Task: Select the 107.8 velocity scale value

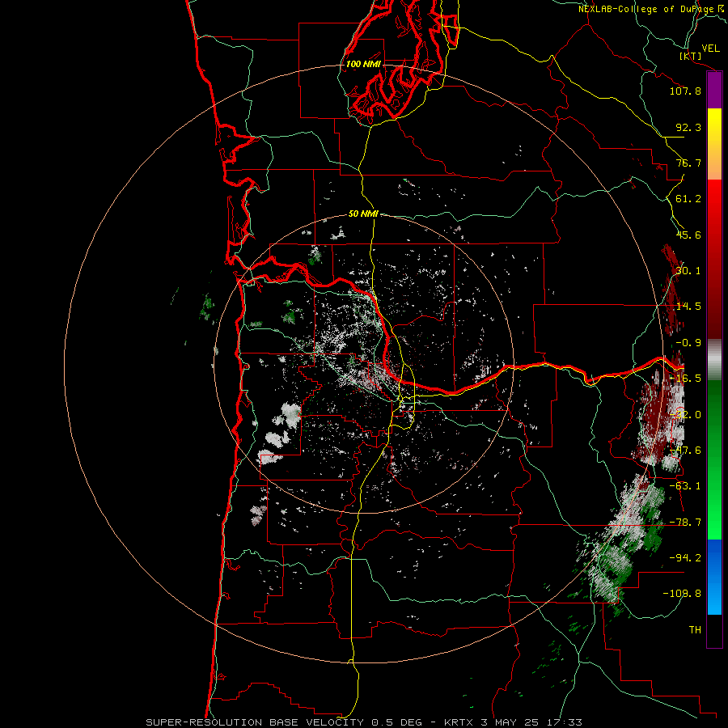Action: point(685,91)
